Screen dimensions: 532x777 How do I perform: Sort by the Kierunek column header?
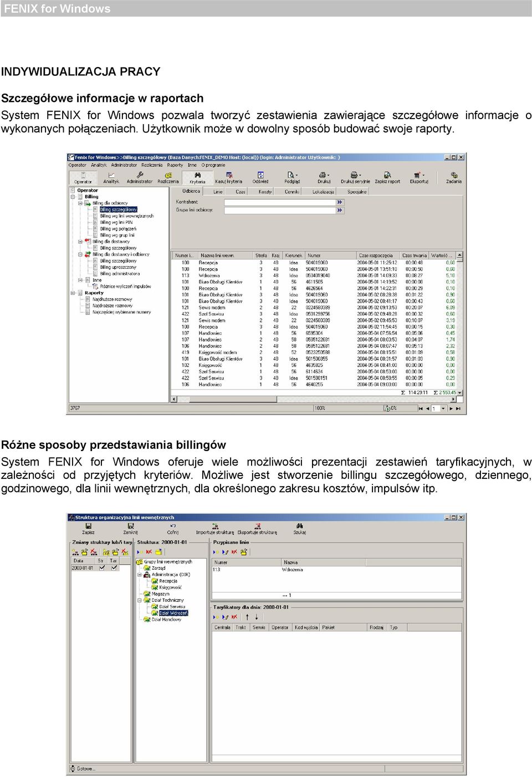294,255
